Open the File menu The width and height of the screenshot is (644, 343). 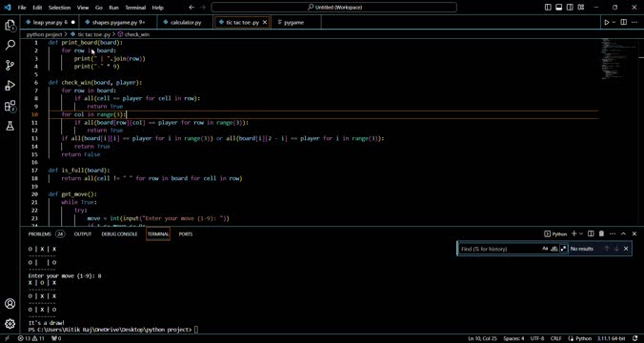tap(22, 8)
